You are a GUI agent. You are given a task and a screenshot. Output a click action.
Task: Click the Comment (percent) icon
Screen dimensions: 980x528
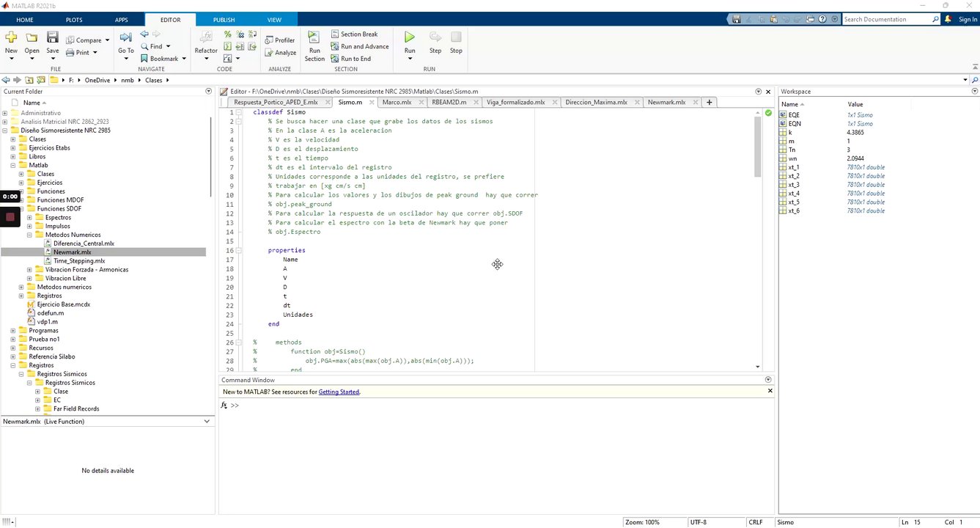point(228,34)
